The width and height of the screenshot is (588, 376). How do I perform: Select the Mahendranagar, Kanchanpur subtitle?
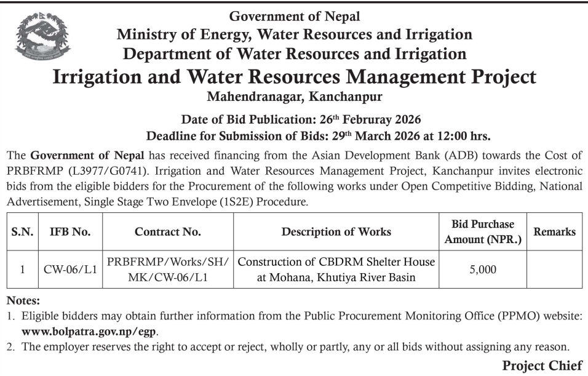(295, 97)
